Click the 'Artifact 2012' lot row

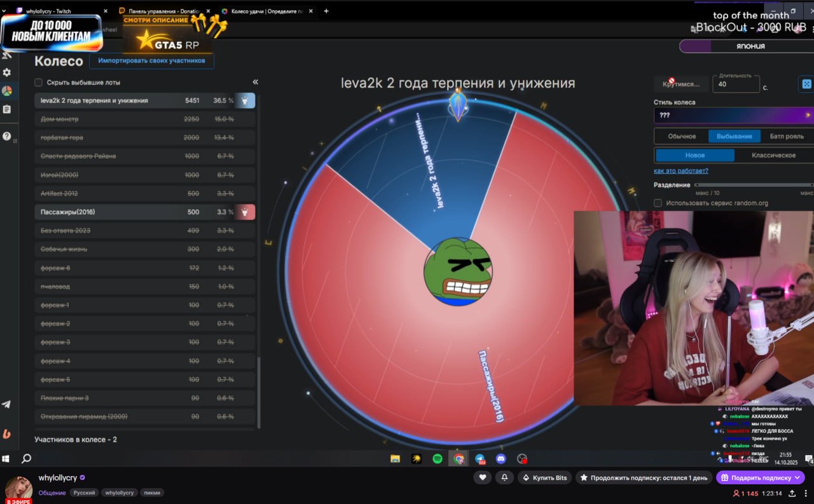(x=145, y=193)
